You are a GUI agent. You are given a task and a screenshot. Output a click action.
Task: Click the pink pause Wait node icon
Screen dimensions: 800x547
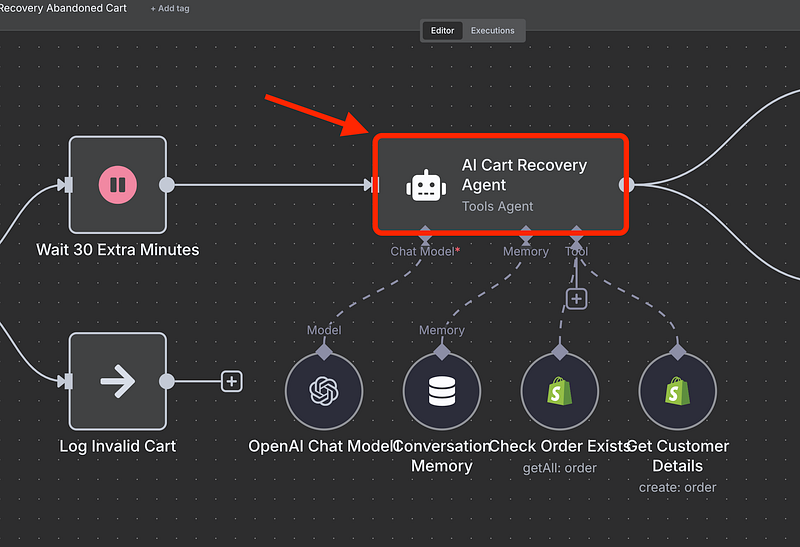(x=117, y=184)
